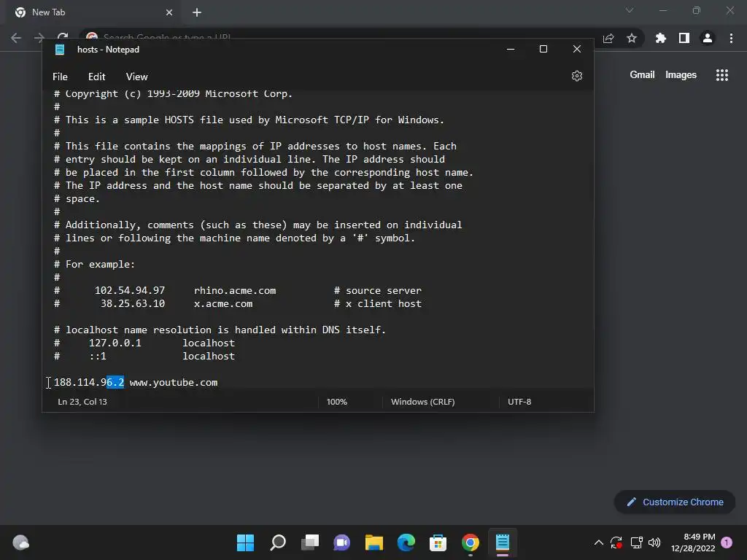This screenshot has height=560, width=747.
Task: Open Microsoft Store on taskbar
Action: (438, 542)
